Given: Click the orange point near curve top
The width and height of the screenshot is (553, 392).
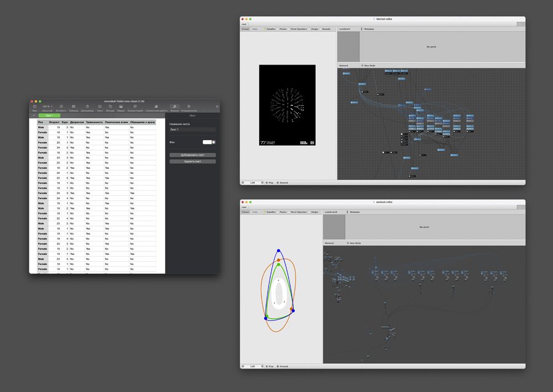Looking at the screenshot, I should point(278,260).
